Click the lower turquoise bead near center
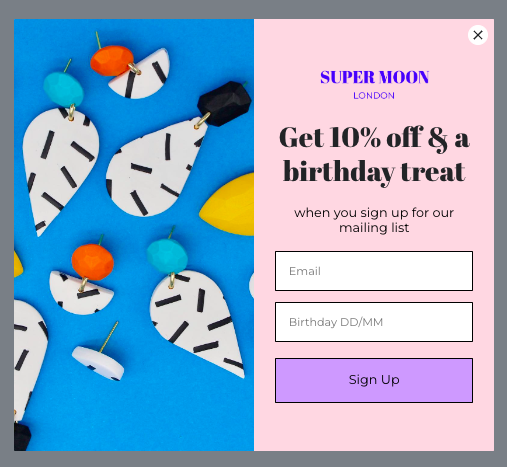 click(x=167, y=256)
